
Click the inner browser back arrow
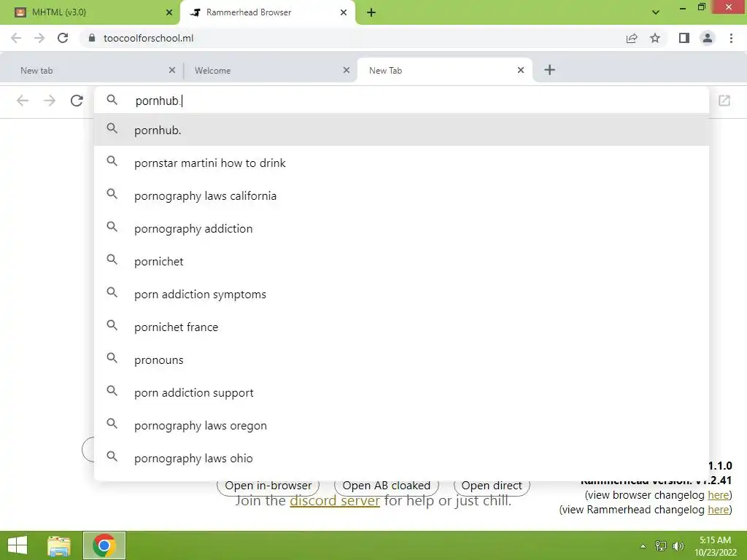pos(23,101)
